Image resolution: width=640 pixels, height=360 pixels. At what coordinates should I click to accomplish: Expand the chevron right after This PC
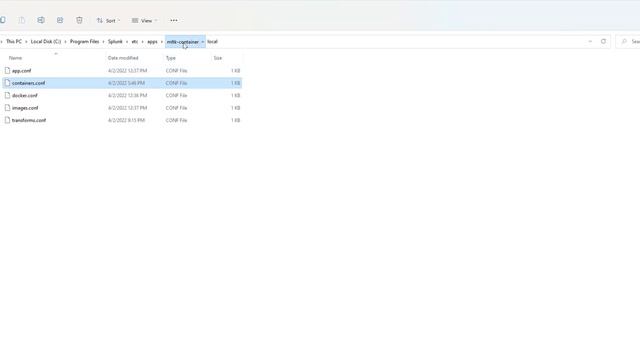(x=26, y=42)
